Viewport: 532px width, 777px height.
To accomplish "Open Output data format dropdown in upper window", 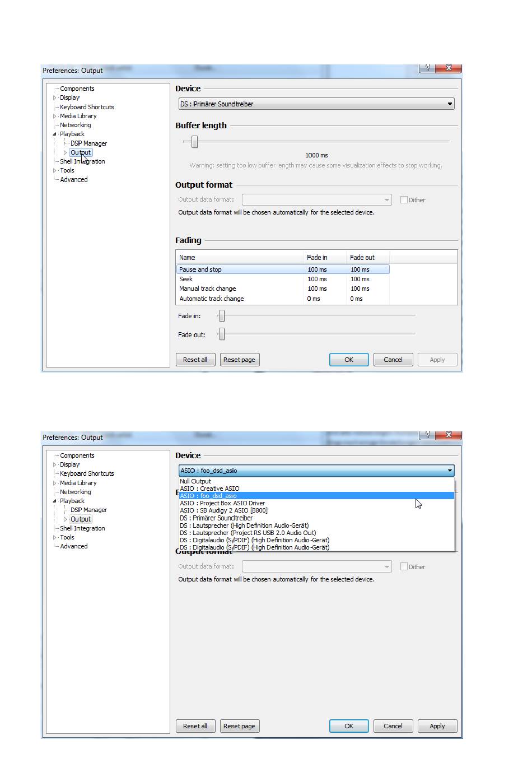I will click(317, 199).
